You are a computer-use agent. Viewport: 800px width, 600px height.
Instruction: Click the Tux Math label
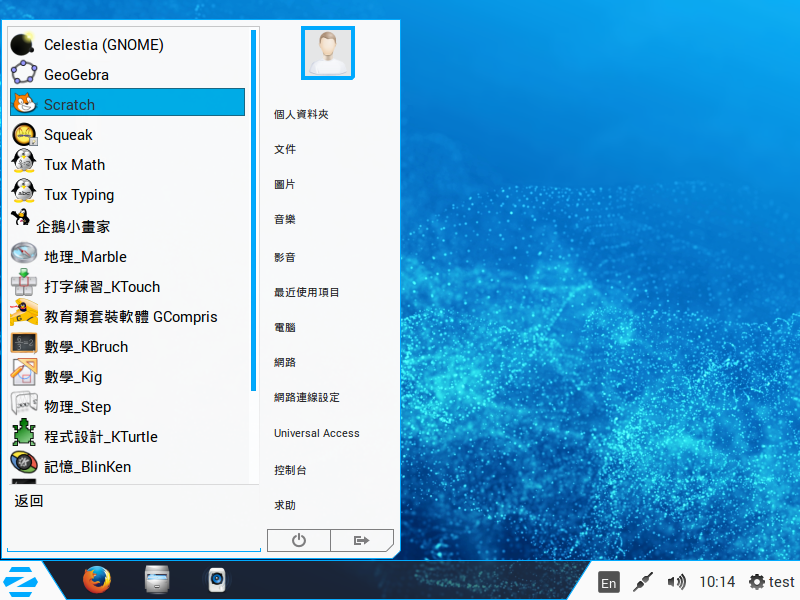coord(74,165)
